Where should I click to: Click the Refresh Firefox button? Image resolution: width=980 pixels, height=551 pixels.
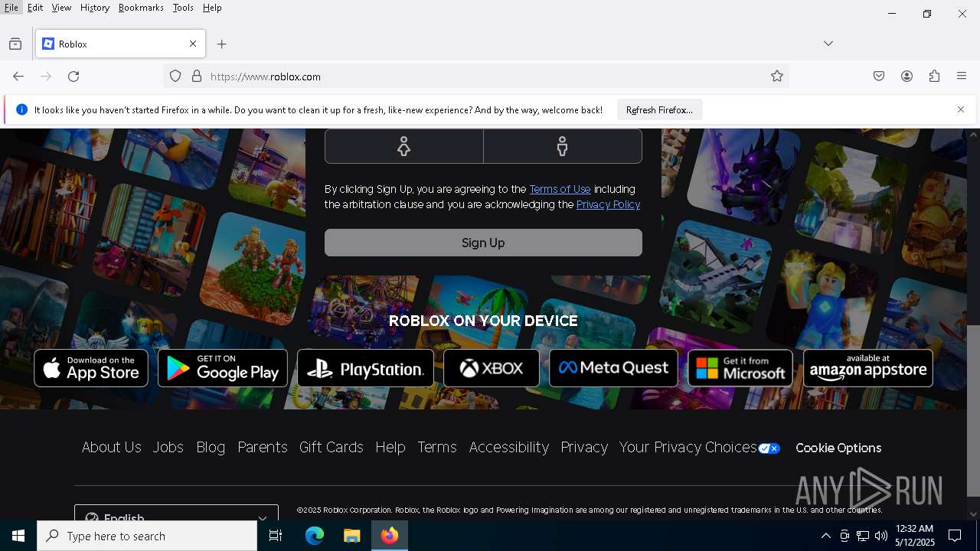coord(659,109)
